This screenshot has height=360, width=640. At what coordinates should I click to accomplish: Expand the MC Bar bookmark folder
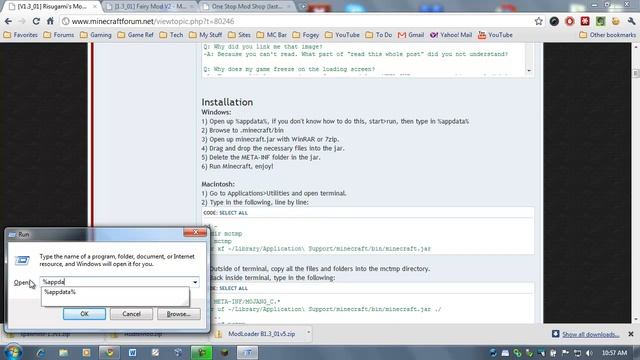272,35
